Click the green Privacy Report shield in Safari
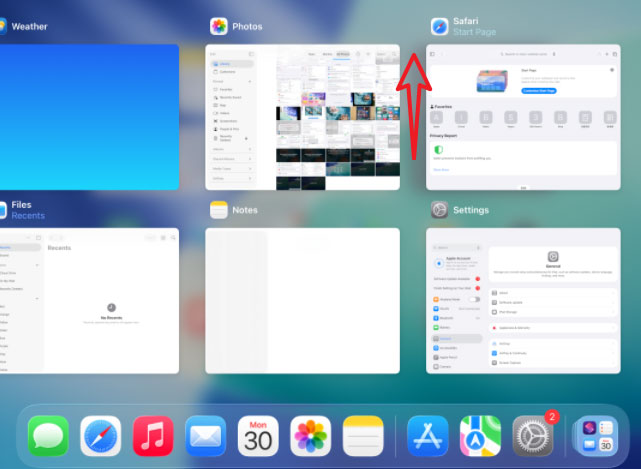The height and width of the screenshot is (469, 641). pyautogui.click(x=439, y=149)
